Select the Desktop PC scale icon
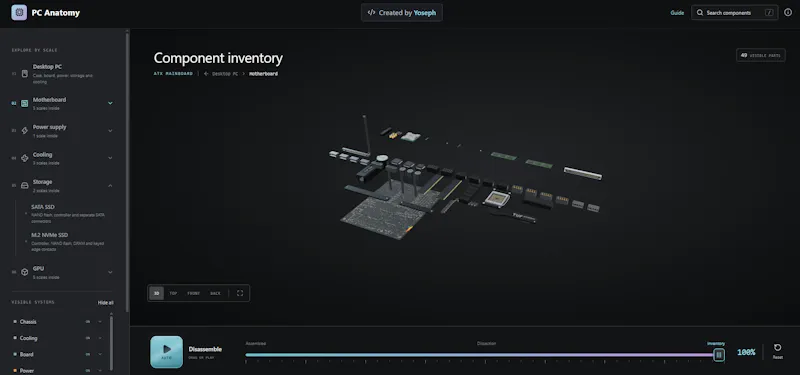Viewport: 800px width, 375px height. pos(24,74)
